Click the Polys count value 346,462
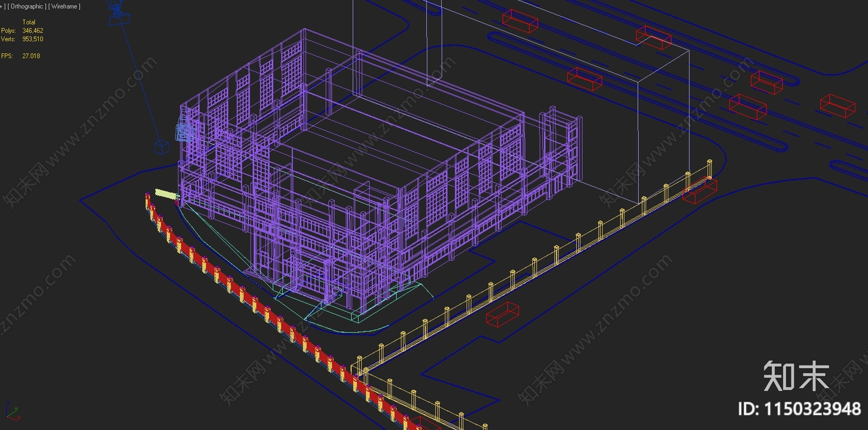The width and height of the screenshot is (868, 430). pos(33,31)
